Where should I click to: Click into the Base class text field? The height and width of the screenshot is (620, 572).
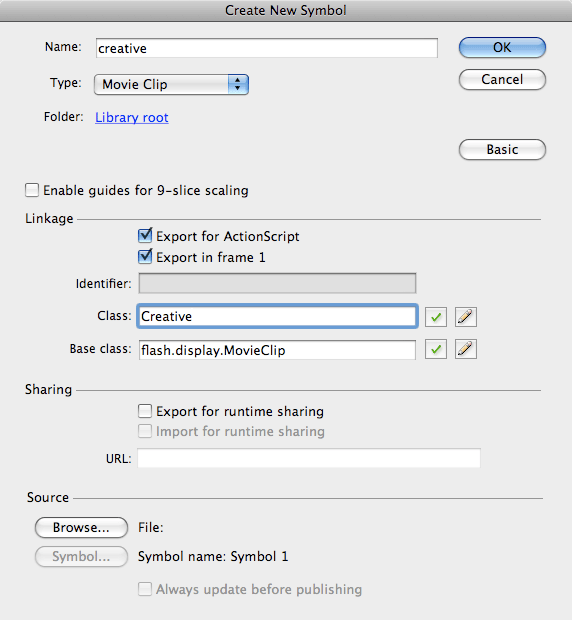[x=277, y=350]
